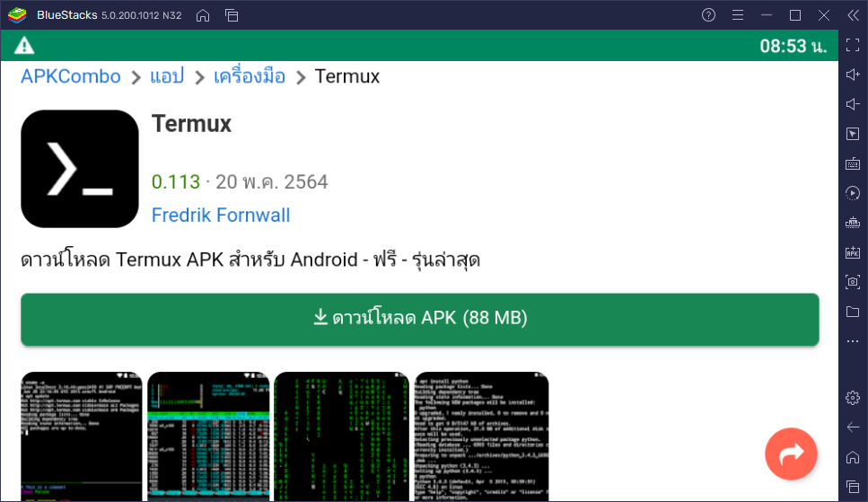Image resolution: width=868 pixels, height=502 pixels.
Task: Open second screenshot showing htop
Action: pos(208,436)
